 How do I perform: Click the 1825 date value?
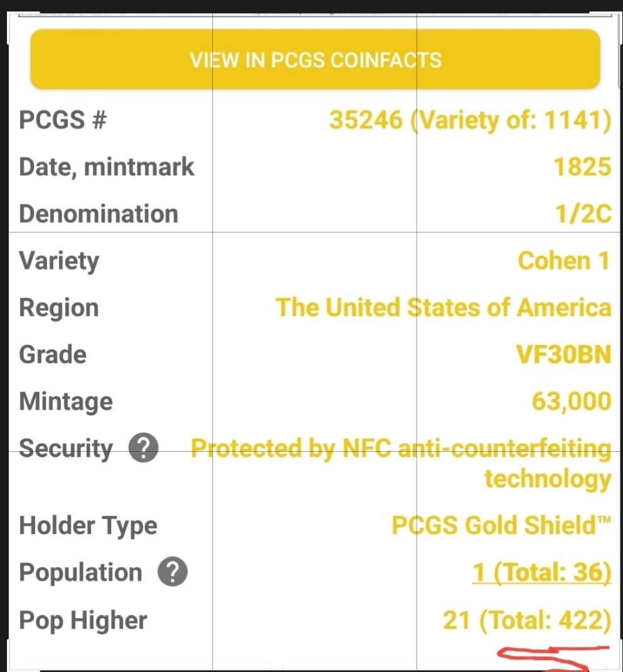tap(582, 166)
